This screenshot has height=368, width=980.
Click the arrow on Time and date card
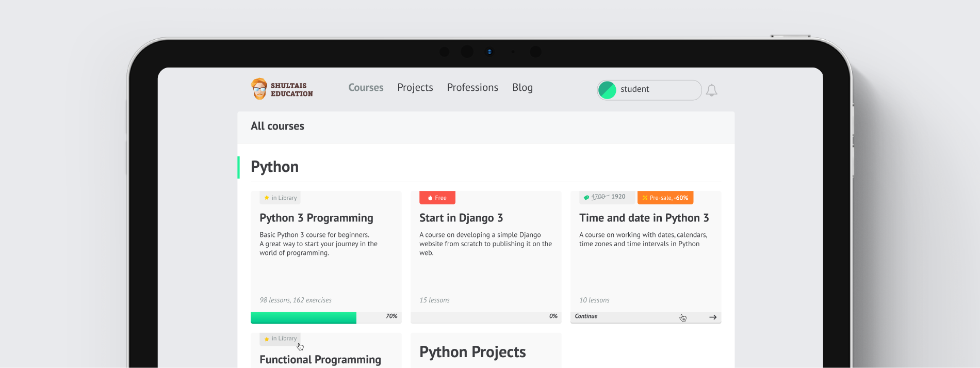(713, 317)
